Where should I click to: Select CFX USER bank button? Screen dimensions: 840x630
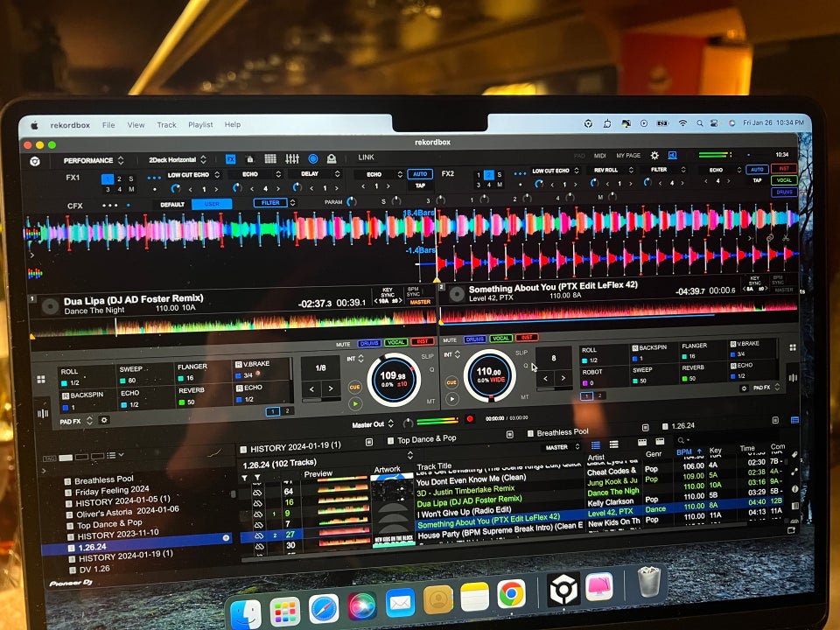tap(212, 204)
